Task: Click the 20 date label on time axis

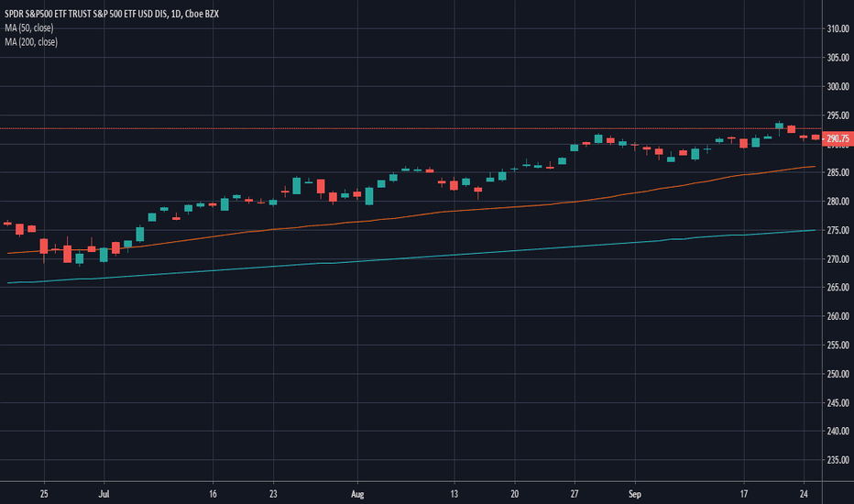Action: click(x=515, y=494)
